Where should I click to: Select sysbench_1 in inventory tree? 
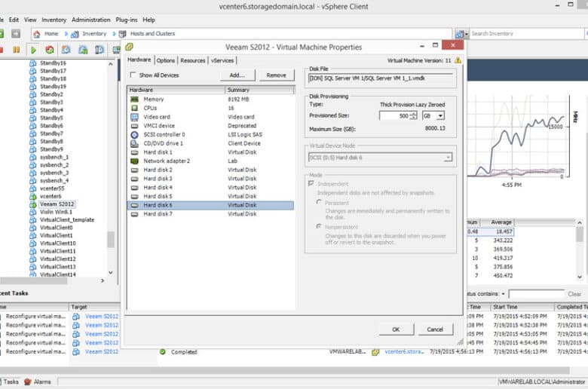[x=54, y=157]
